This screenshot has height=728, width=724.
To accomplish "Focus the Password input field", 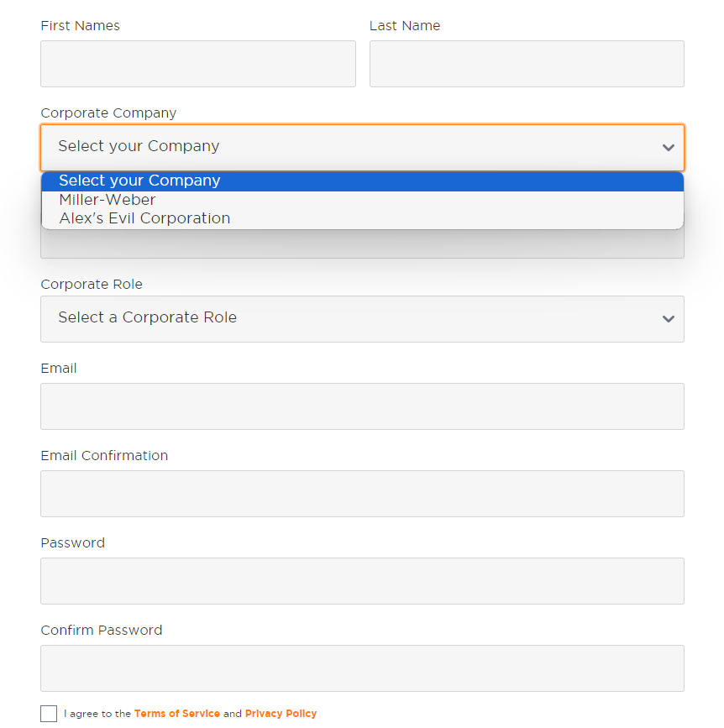I will point(362,581).
